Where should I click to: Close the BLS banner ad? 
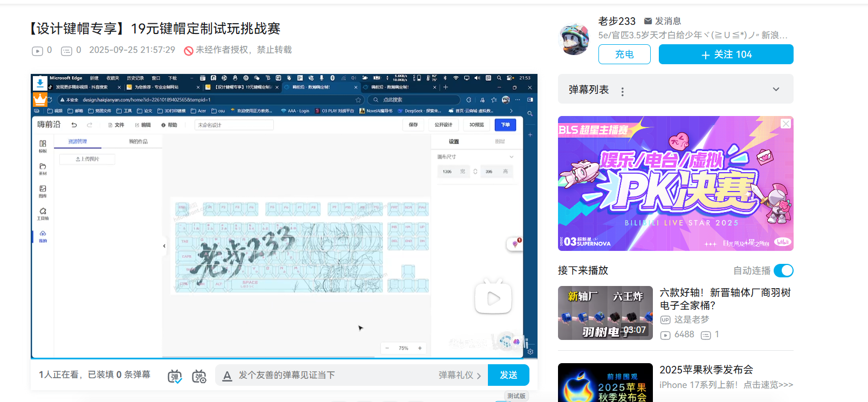[x=786, y=124]
